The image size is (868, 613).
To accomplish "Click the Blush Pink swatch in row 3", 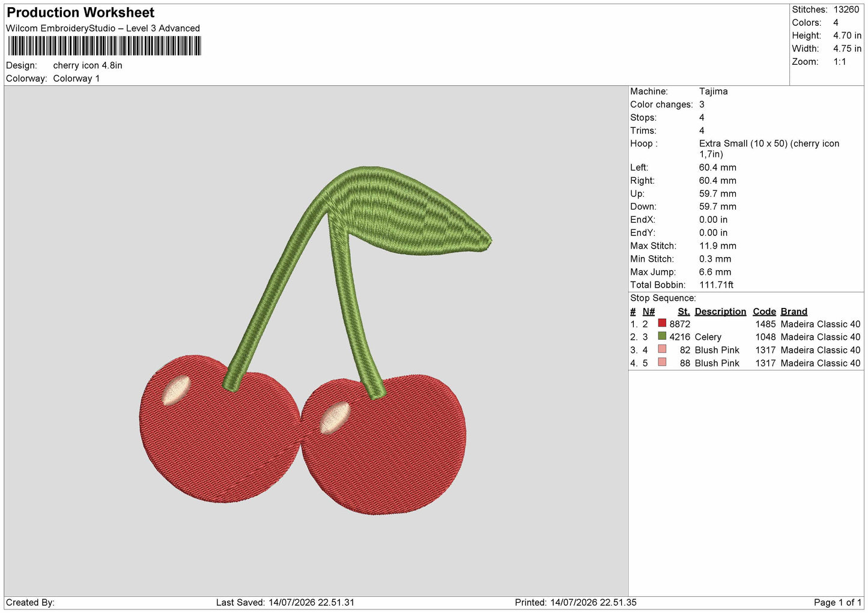I will pos(662,349).
